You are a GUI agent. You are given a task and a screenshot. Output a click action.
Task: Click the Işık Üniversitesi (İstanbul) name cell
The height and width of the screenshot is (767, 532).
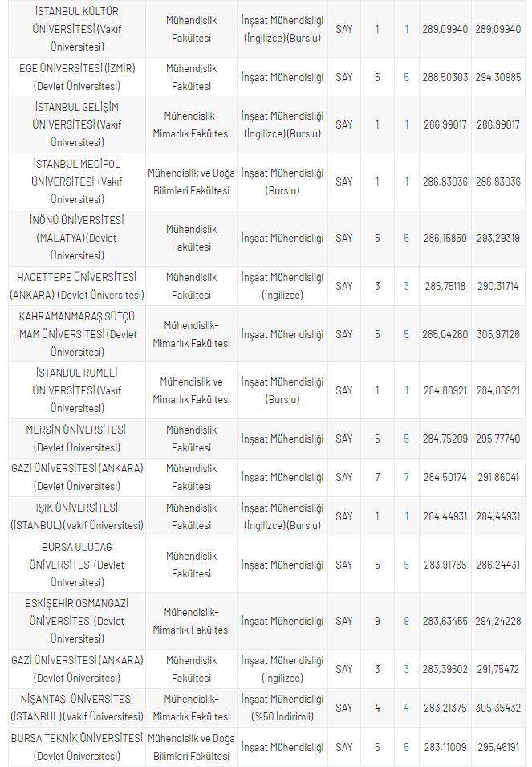coord(77,516)
